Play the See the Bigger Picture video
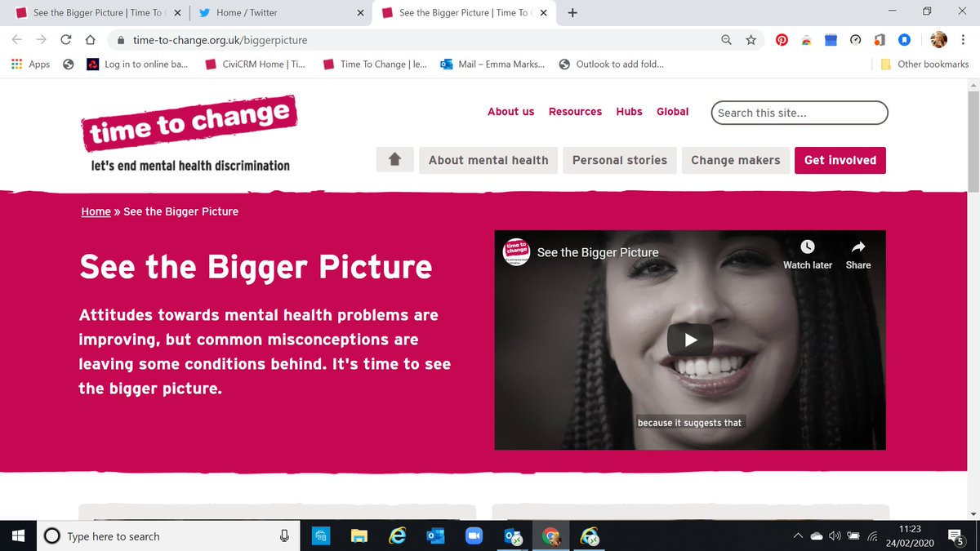The image size is (980, 551). (690, 340)
